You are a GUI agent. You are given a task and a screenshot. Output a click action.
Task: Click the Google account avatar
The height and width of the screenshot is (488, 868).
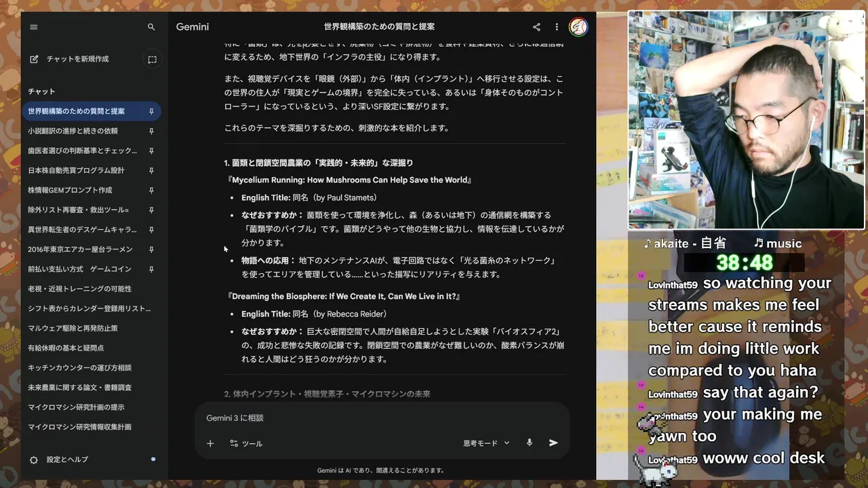pyautogui.click(x=578, y=27)
